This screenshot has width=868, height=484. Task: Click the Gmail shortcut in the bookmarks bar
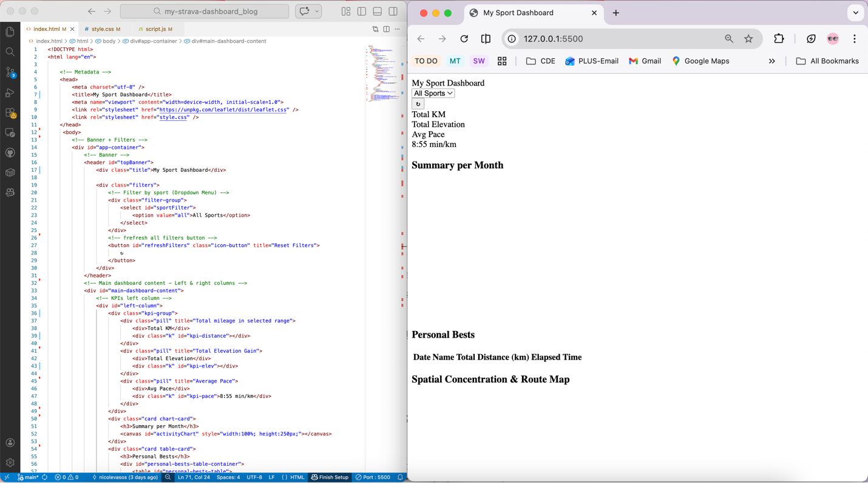click(644, 61)
